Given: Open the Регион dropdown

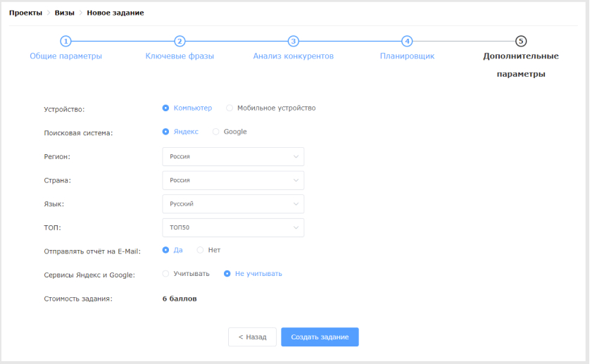Looking at the screenshot, I should coord(233,156).
